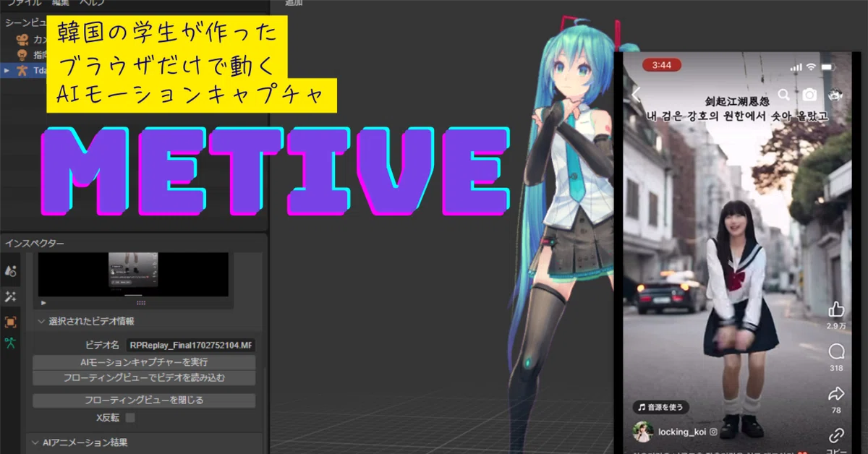Click the like icon showing 2.9万
This screenshot has height=454, width=868.
click(836, 309)
